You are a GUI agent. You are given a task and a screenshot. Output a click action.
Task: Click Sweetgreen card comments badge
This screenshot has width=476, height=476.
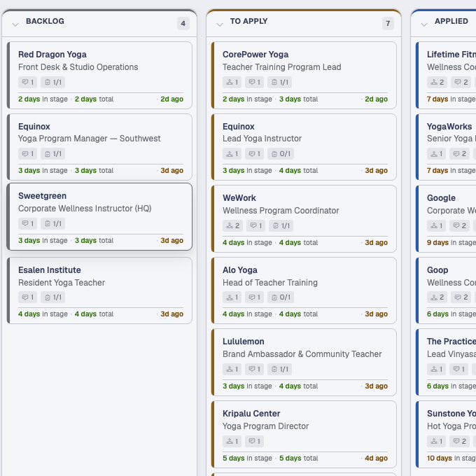[x=27, y=224]
